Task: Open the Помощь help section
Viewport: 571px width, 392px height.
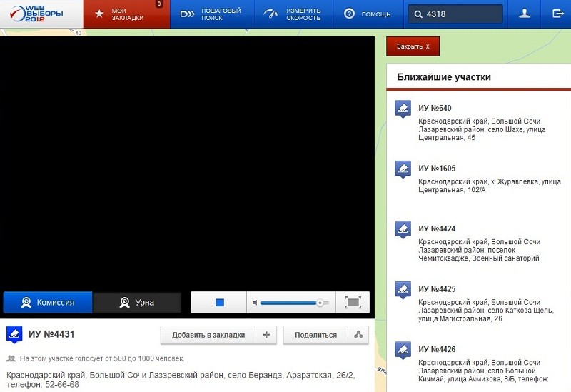Action: point(368,14)
